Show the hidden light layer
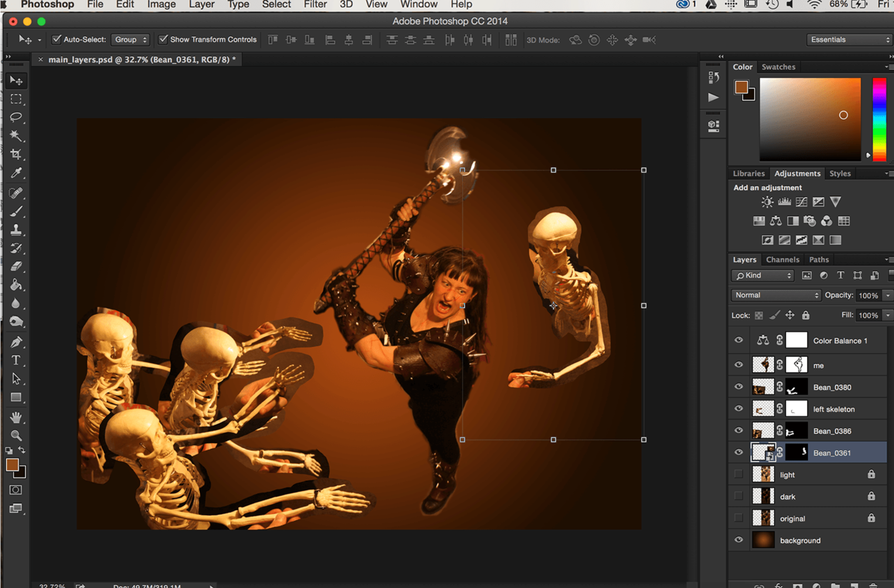Image resolution: width=894 pixels, height=588 pixels. (x=739, y=474)
